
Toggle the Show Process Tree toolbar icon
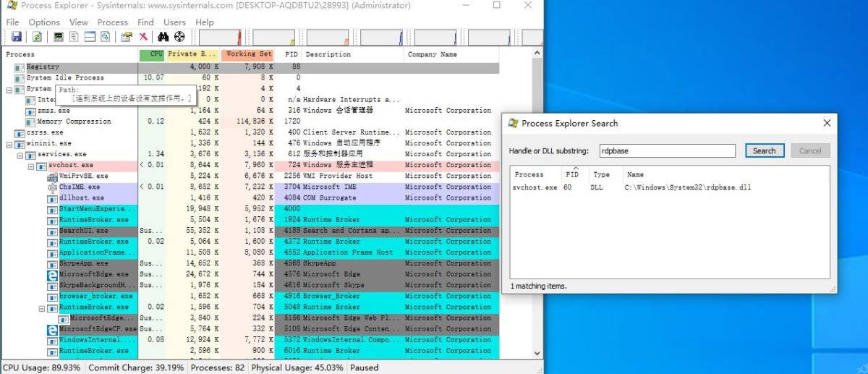click(75, 37)
